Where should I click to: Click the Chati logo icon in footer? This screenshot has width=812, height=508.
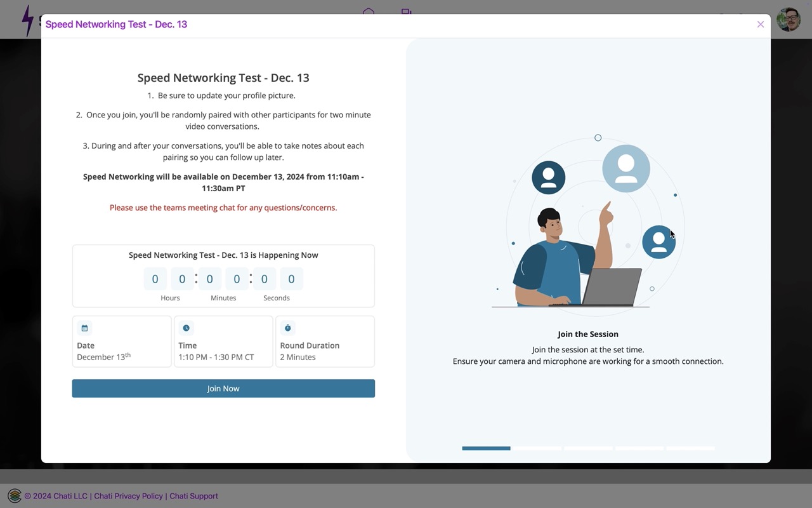click(15, 496)
